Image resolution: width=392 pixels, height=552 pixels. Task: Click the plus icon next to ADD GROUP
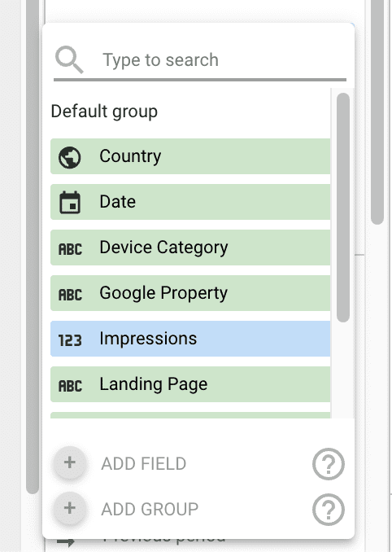click(70, 508)
